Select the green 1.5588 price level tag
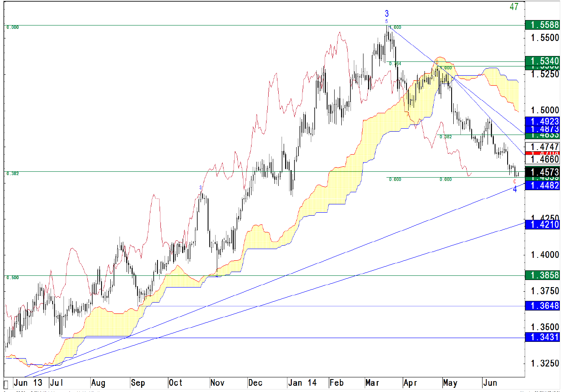564x392 pixels. (542, 25)
